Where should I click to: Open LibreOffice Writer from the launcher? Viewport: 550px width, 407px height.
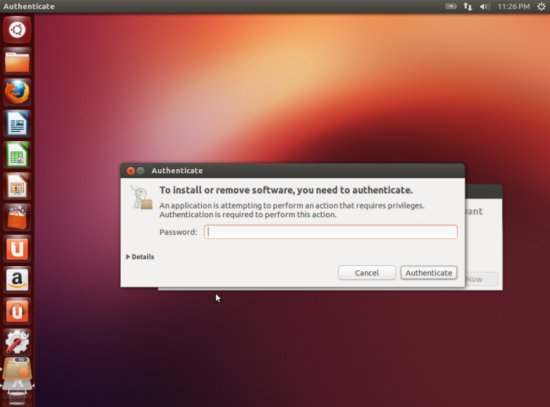(17, 124)
